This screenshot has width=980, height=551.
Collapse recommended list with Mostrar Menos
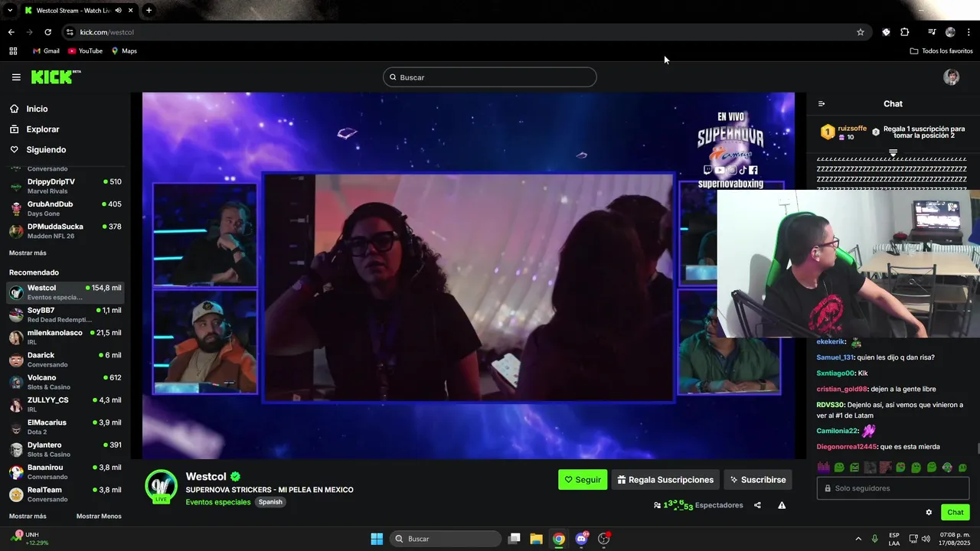tap(99, 517)
